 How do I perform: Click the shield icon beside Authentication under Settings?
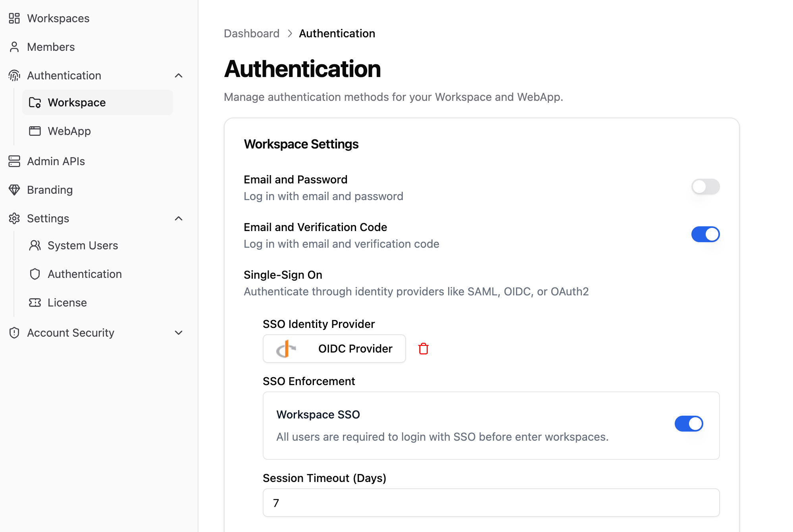pos(35,274)
